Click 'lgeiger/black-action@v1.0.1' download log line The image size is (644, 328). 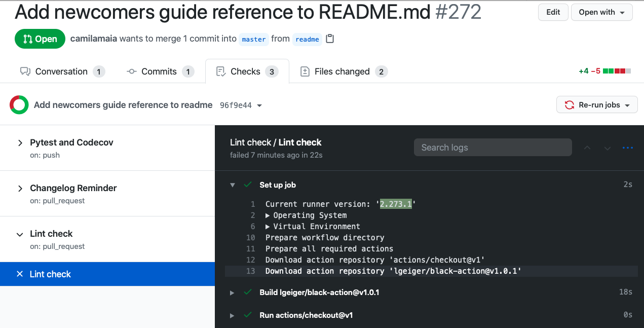pos(394,271)
